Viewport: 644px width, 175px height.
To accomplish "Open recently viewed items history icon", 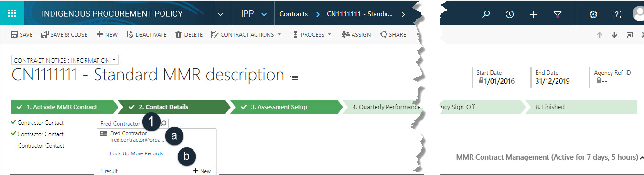I will pyautogui.click(x=510, y=14).
